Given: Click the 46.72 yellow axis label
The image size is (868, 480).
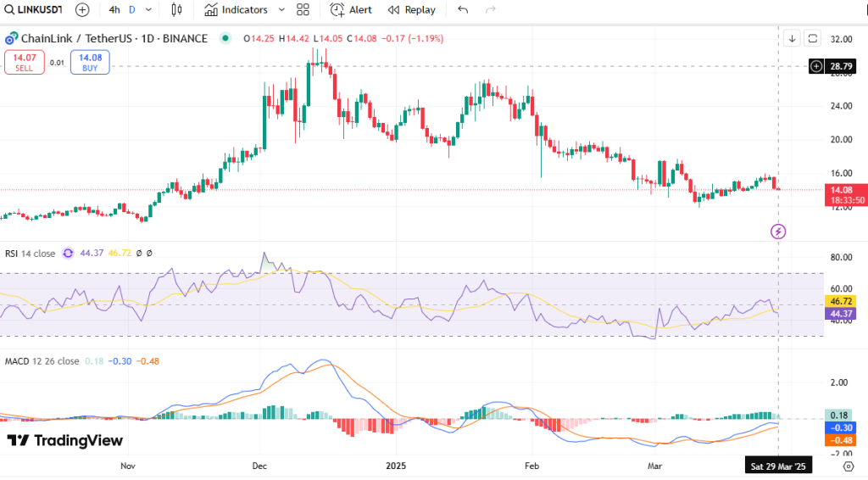Looking at the screenshot, I should 841,301.
